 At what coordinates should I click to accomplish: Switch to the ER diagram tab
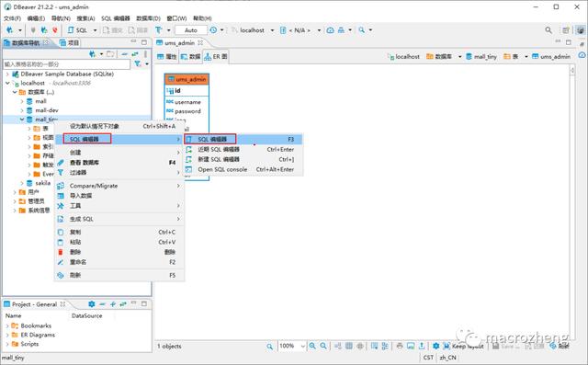pos(216,57)
